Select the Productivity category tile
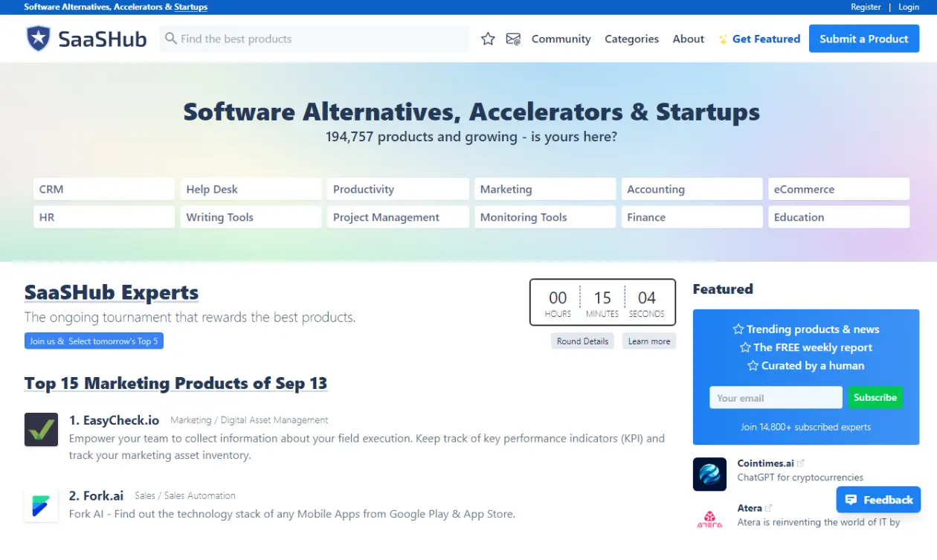Screen dimensions: 937x560 (x=398, y=189)
